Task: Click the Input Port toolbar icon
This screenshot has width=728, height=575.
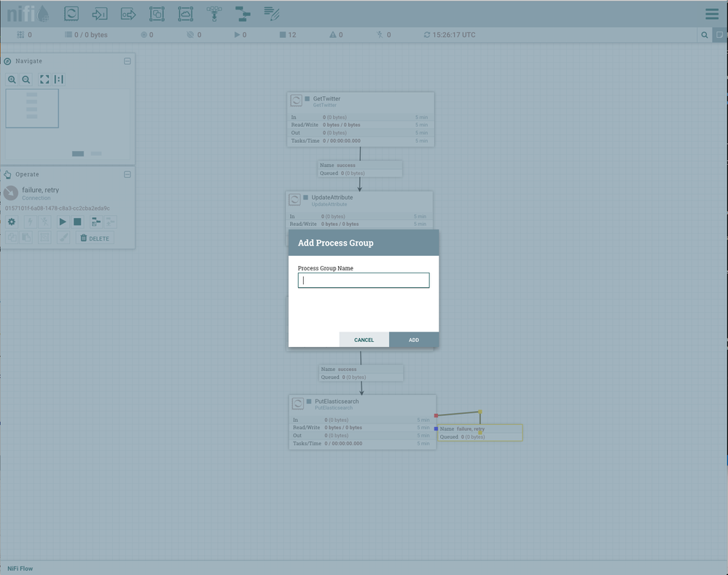Action: click(99, 13)
